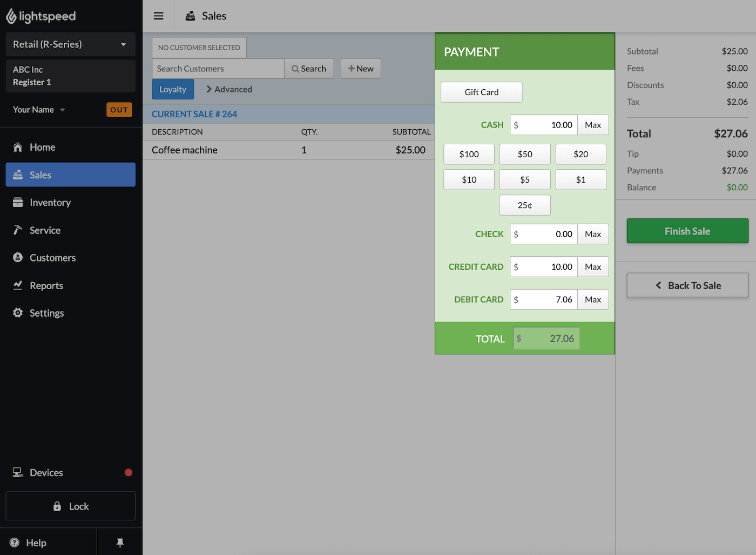Expand the Your Name user menu
This screenshot has width=756, height=555.
[39, 110]
